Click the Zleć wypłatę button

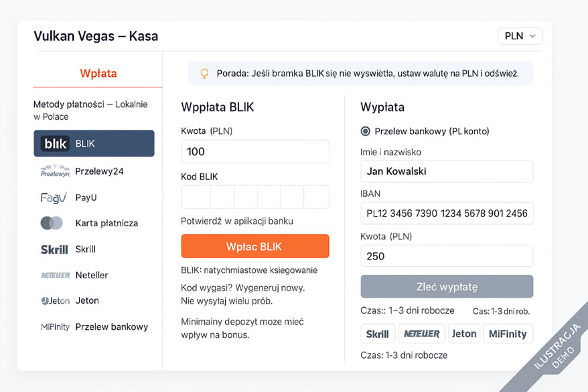click(447, 287)
